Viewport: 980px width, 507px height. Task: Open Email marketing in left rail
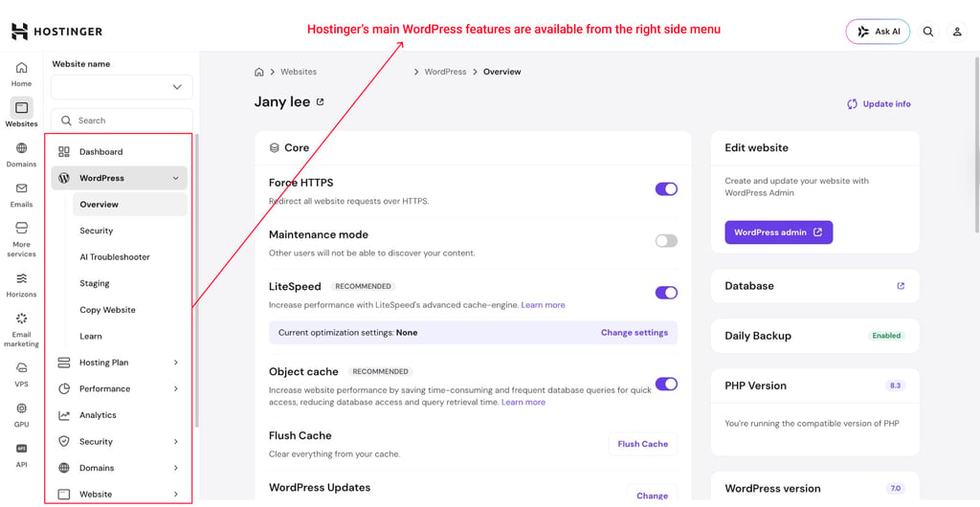tap(21, 329)
